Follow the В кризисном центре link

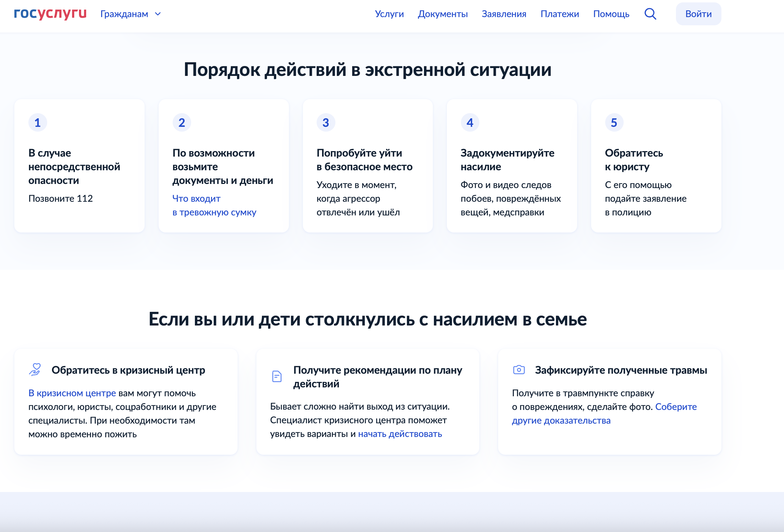[x=72, y=393]
